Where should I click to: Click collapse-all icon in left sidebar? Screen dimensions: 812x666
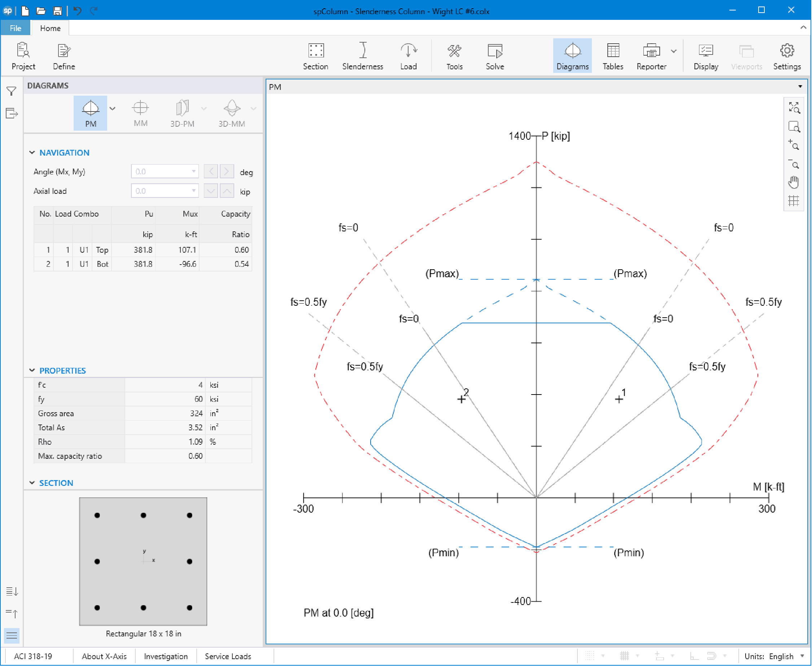pos(12,614)
